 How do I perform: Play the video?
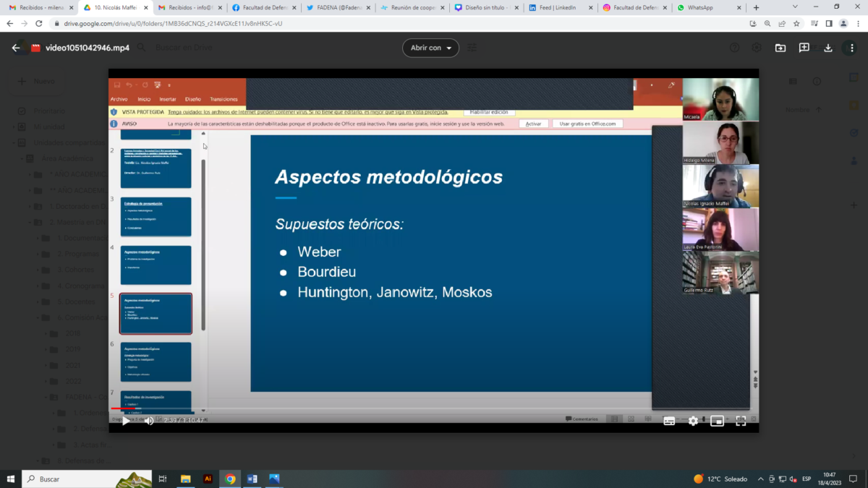point(126,421)
